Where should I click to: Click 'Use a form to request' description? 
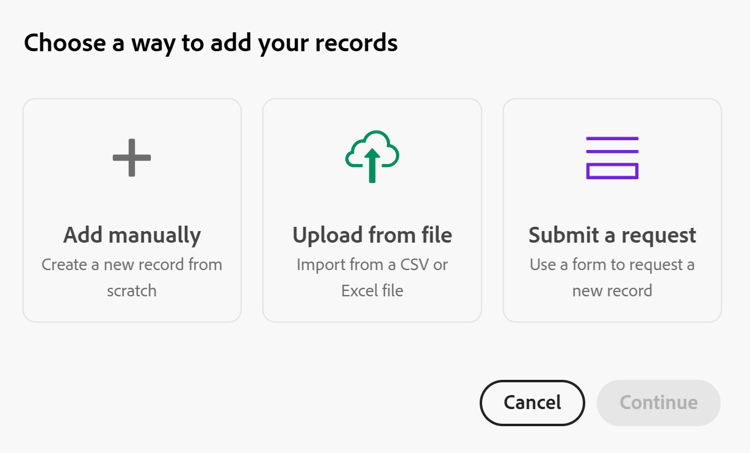click(612, 277)
